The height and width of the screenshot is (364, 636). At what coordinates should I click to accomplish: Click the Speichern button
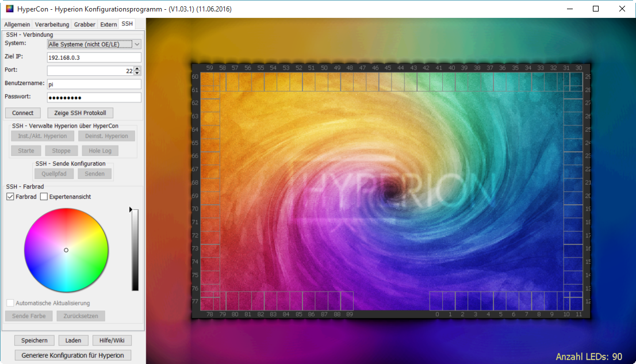(35, 340)
